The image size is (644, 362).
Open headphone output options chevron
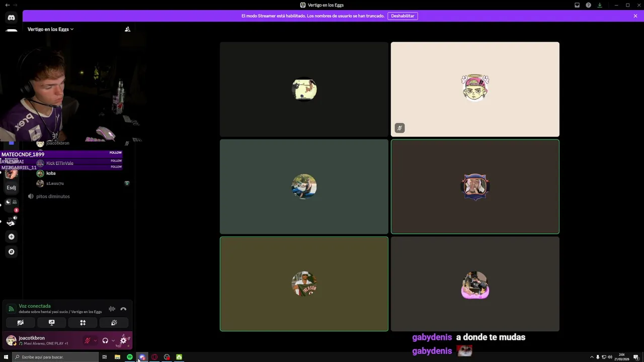(x=113, y=340)
